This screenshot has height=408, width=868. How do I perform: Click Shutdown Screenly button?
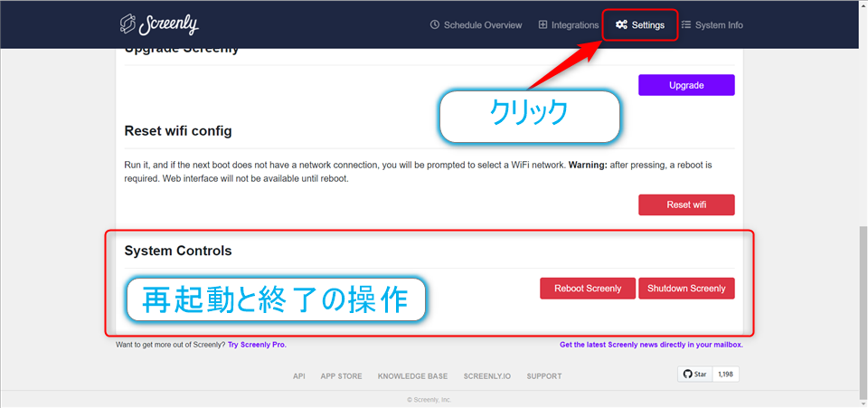pos(686,289)
